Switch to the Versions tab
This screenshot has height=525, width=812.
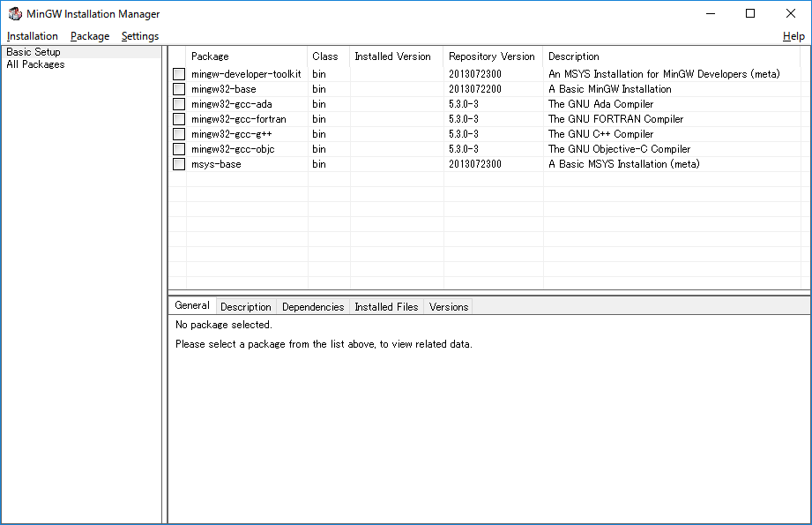(449, 307)
